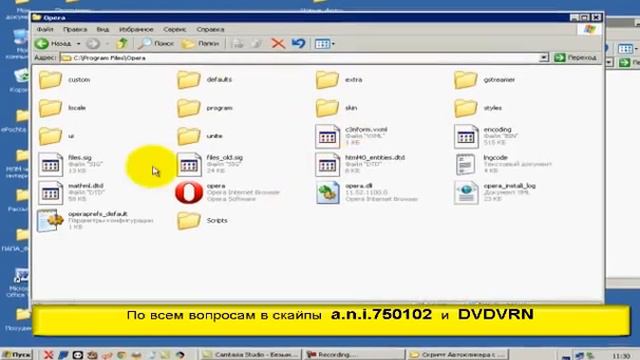The height and width of the screenshot is (360, 640).
Task: Open the Help (Справка) menu
Action: pos(210,29)
